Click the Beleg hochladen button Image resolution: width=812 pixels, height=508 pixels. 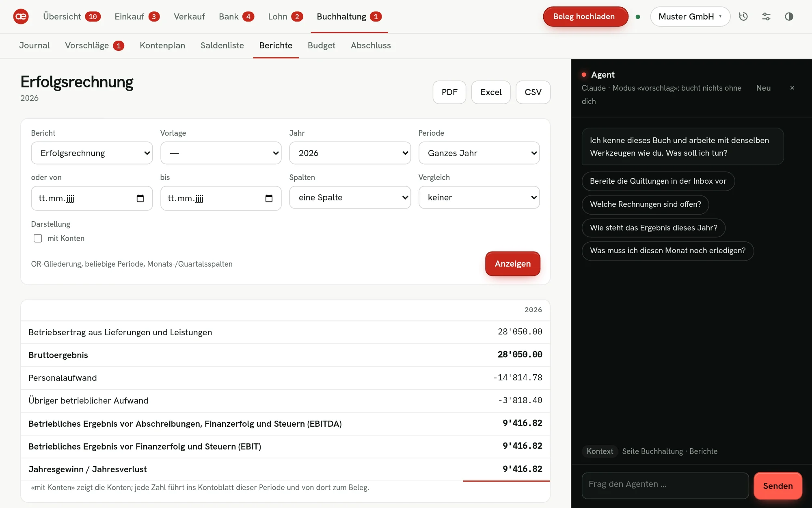(585, 17)
